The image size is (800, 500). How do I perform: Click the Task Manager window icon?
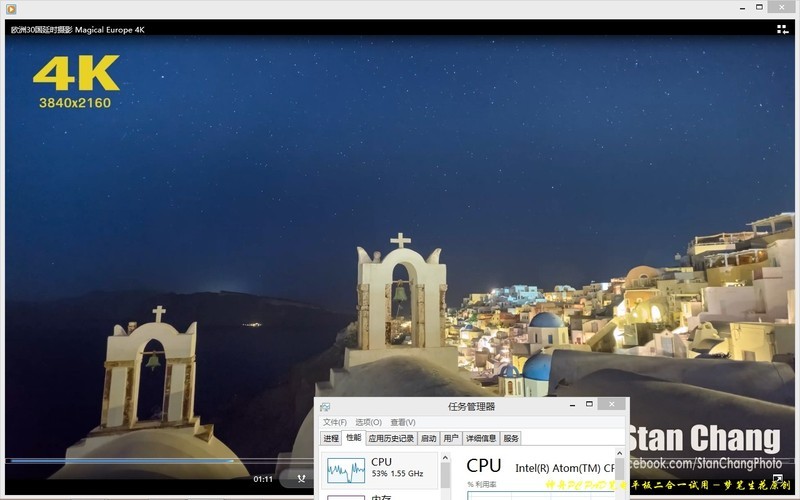pos(325,407)
